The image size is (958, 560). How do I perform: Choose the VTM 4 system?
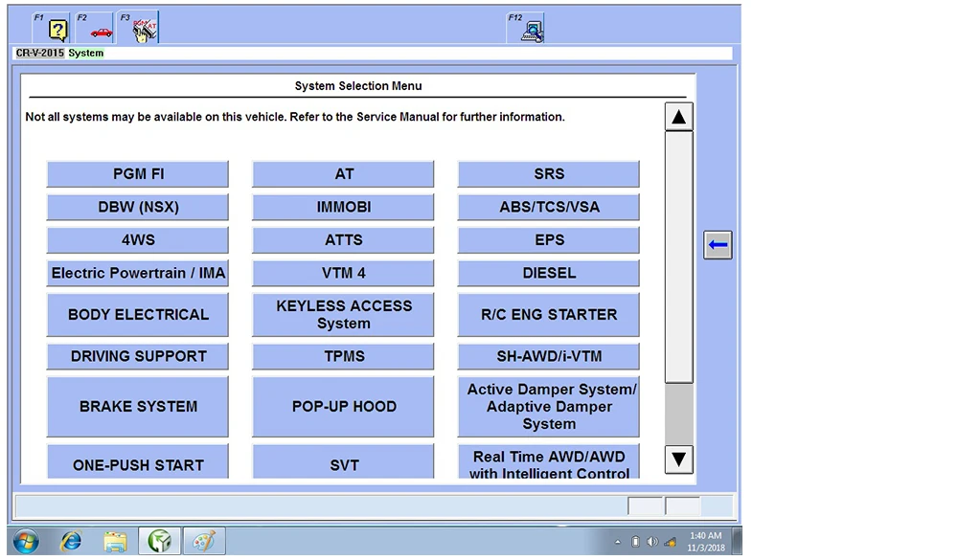click(343, 273)
